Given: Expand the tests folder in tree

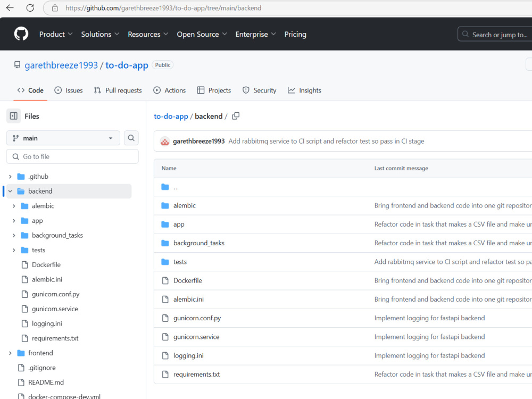Looking at the screenshot, I should (x=14, y=250).
